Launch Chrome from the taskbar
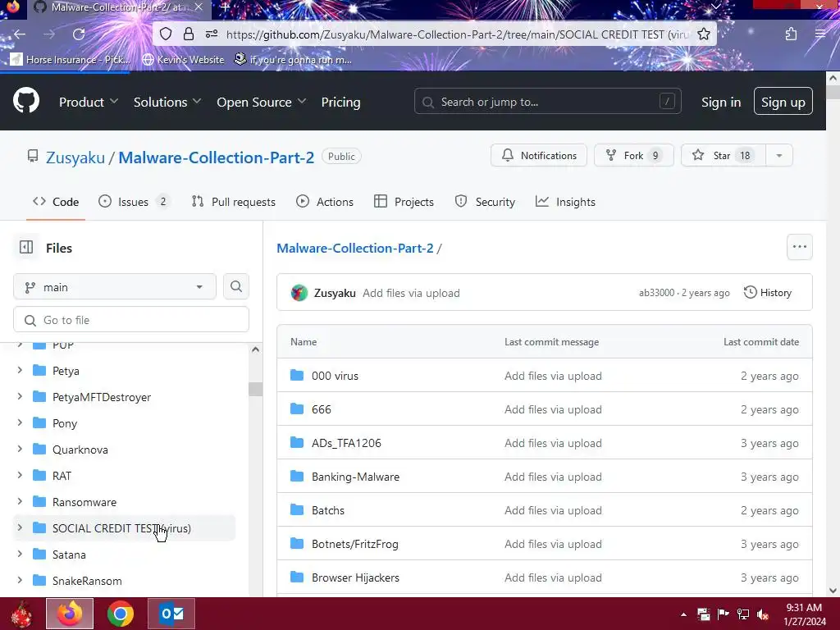 pos(121,614)
